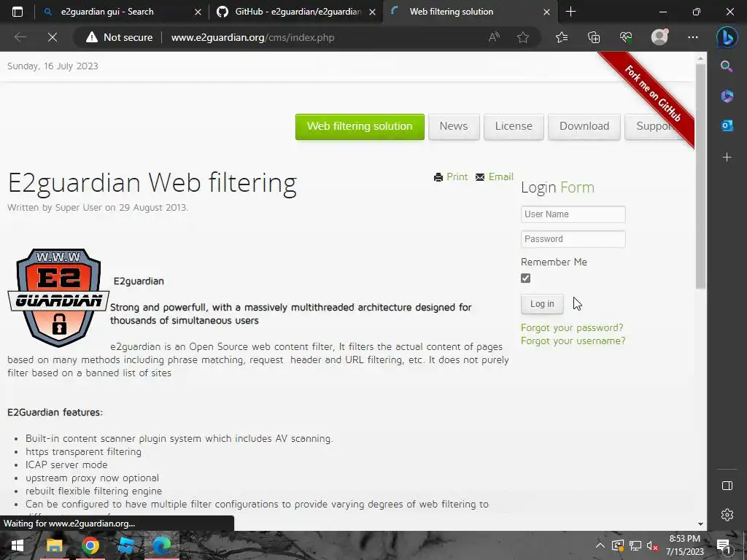Go back to previous page
The height and width of the screenshot is (560, 747).
tap(20, 37)
